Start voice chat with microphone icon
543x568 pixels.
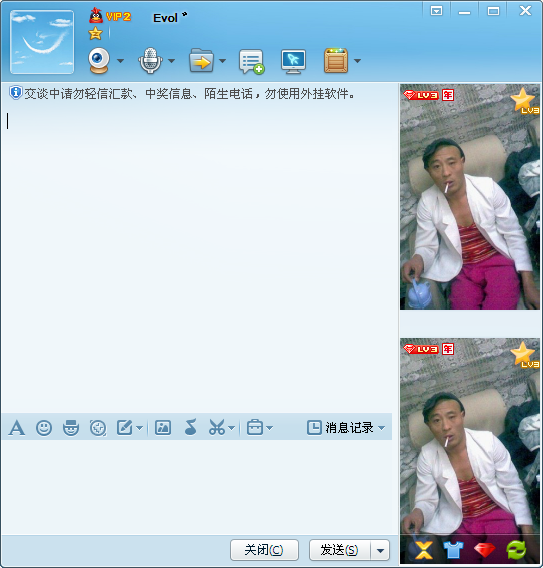click(150, 60)
